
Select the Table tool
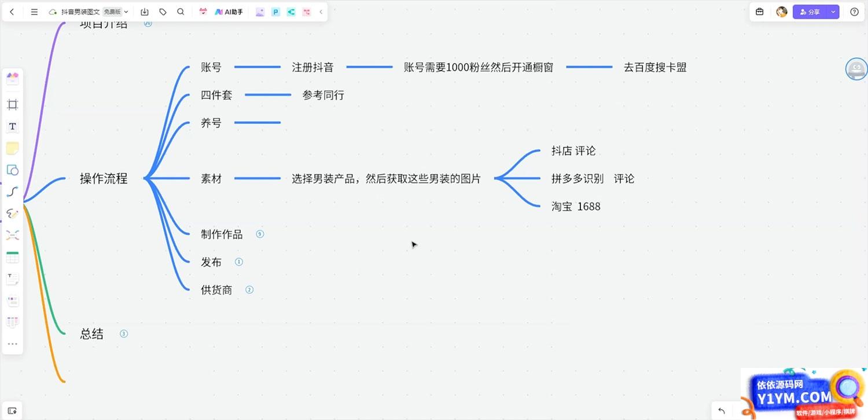point(12,257)
